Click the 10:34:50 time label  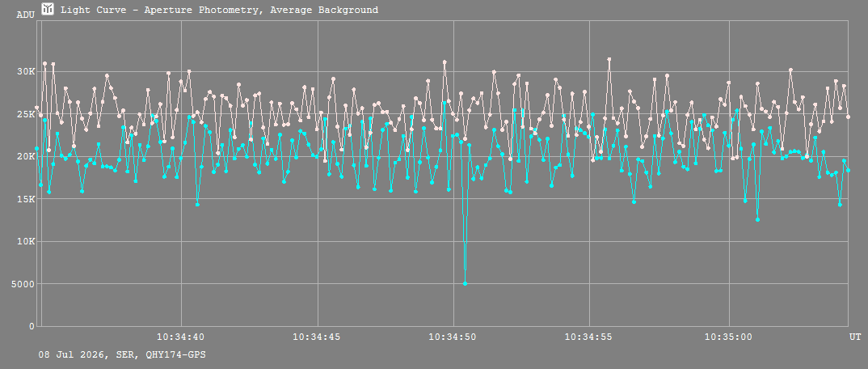click(453, 337)
